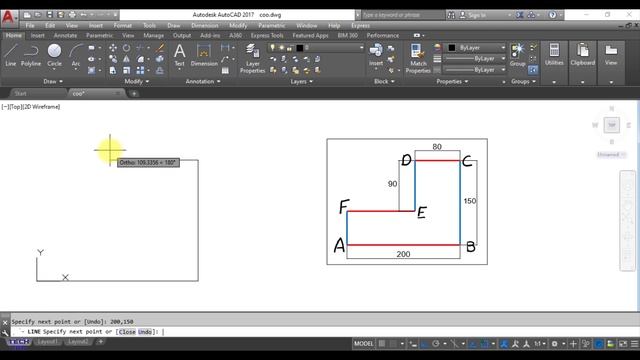Viewport: 640px width, 360px height.
Task: Click the Insert block icon
Action: tap(376, 55)
